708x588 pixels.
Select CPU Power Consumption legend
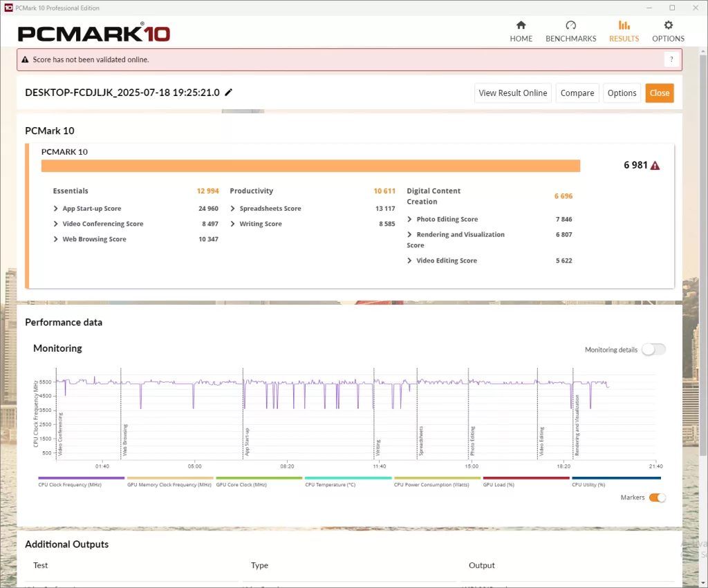tap(437, 482)
